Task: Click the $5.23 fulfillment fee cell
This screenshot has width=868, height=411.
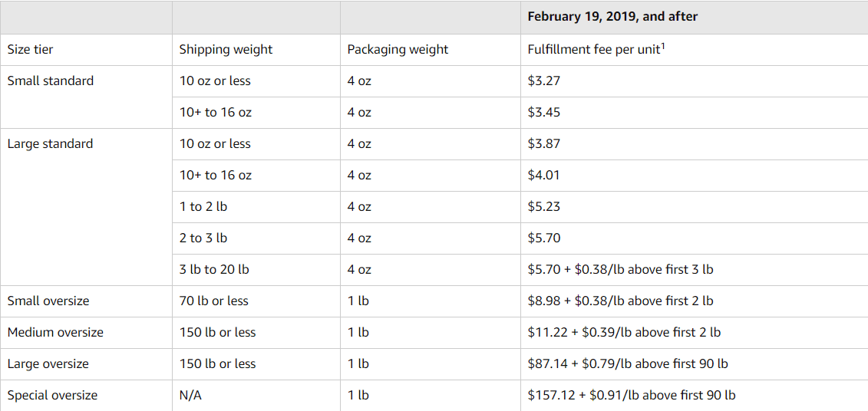Action: [544, 206]
